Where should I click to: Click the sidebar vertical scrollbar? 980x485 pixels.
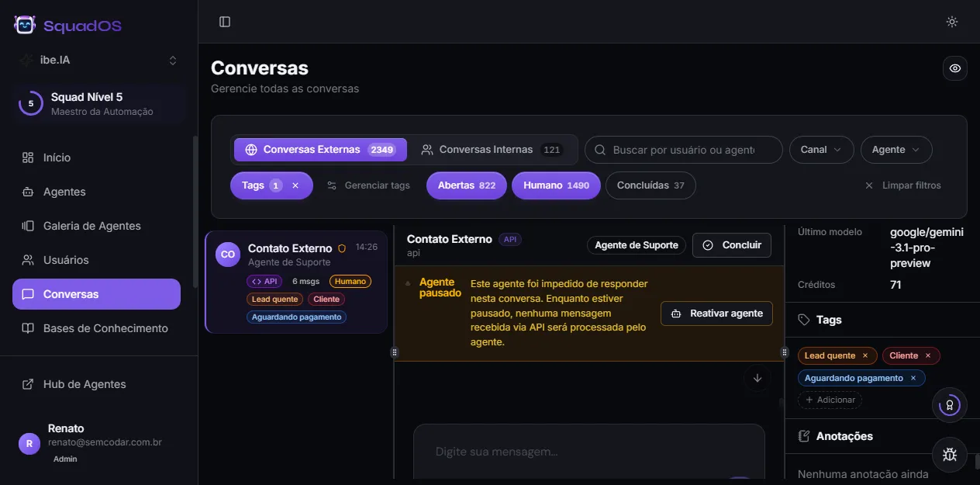click(x=195, y=212)
